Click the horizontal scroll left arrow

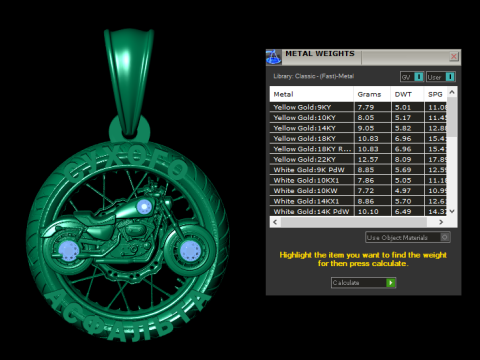[x=275, y=222]
